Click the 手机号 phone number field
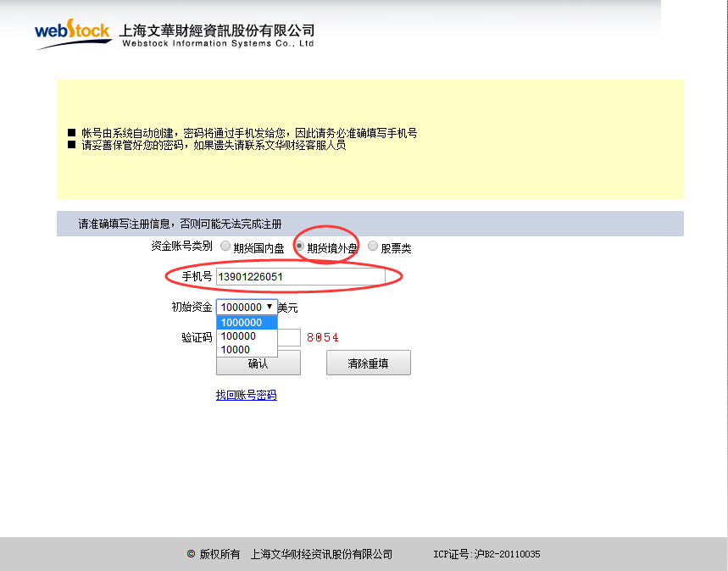 coord(300,277)
